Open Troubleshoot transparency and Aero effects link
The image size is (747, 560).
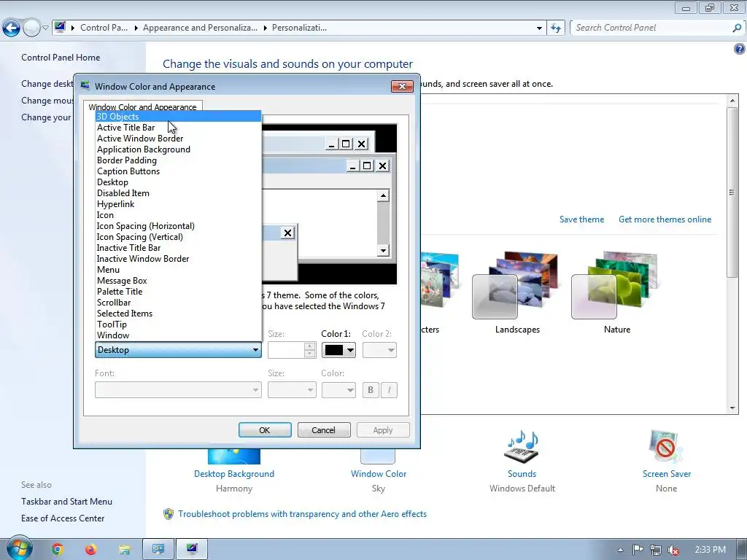(x=303, y=514)
